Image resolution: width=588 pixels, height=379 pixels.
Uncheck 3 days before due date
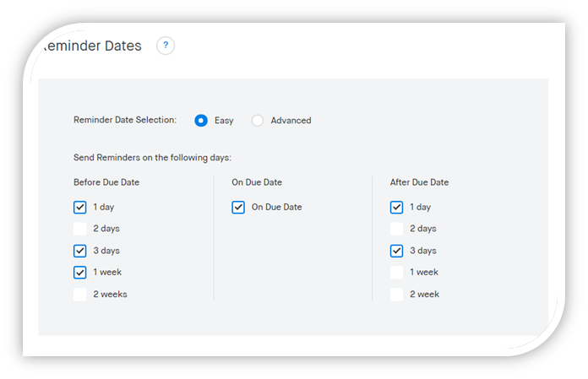(x=80, y=251)
